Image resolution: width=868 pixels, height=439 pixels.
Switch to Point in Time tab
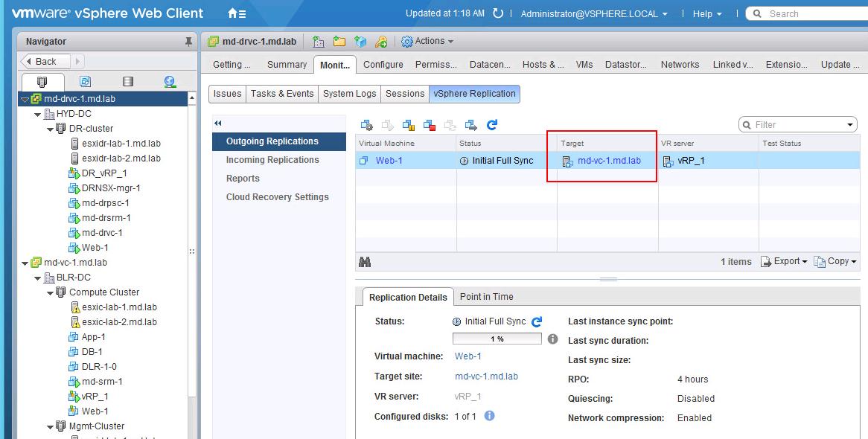[x=486, y=297]
